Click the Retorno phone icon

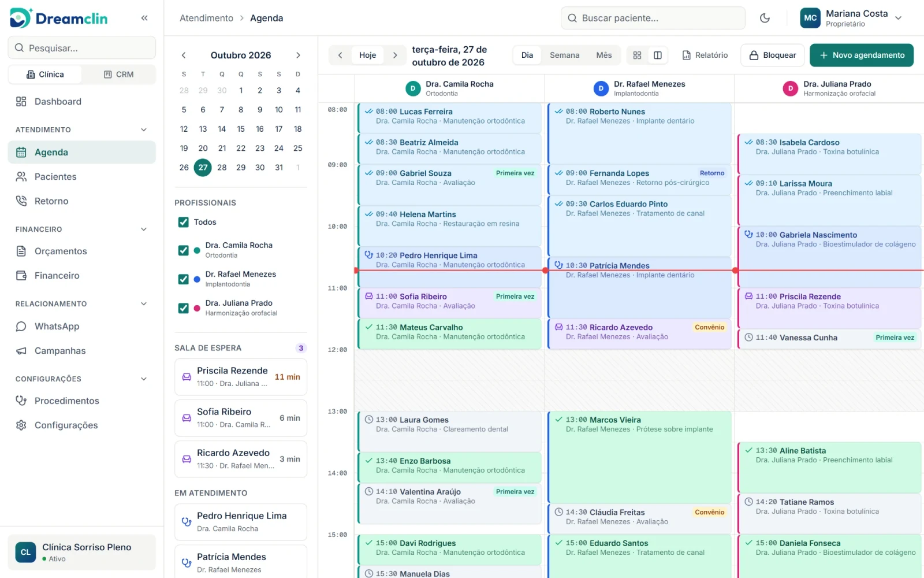click(21, 201)
